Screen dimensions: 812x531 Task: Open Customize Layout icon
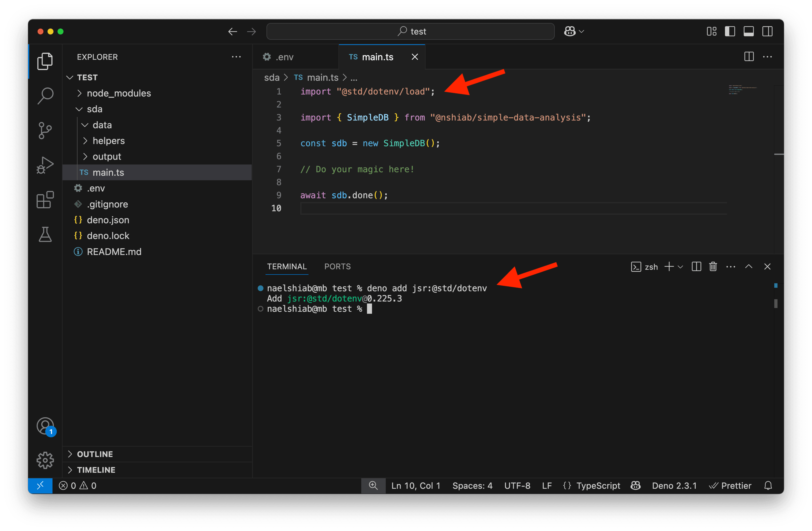[711, 31]
